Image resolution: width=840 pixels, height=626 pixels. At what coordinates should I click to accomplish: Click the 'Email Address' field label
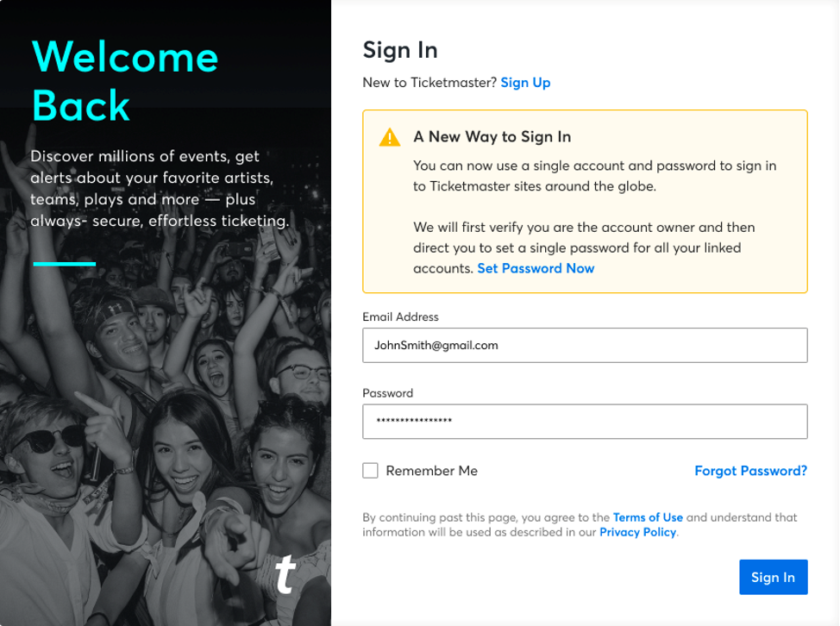pyautogui.click(x=400, y=317)
